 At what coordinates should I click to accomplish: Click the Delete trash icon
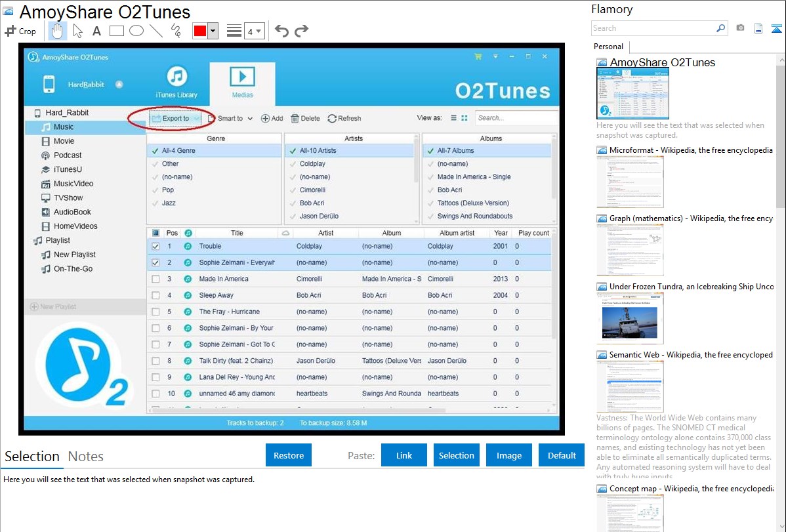click(295, 118)
